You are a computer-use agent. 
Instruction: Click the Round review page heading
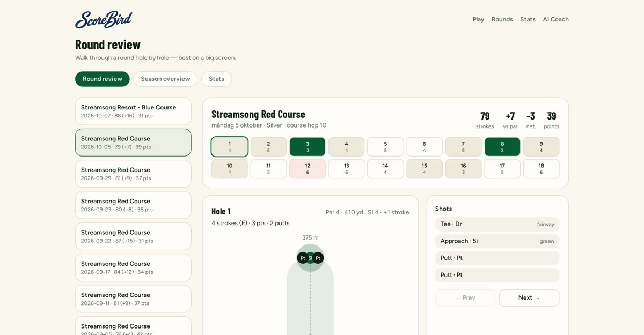(108, 44)
